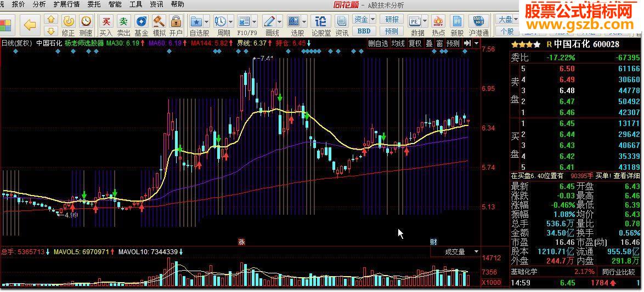
Task: Click the 开户 padlock icon
Action: [176, 21]
